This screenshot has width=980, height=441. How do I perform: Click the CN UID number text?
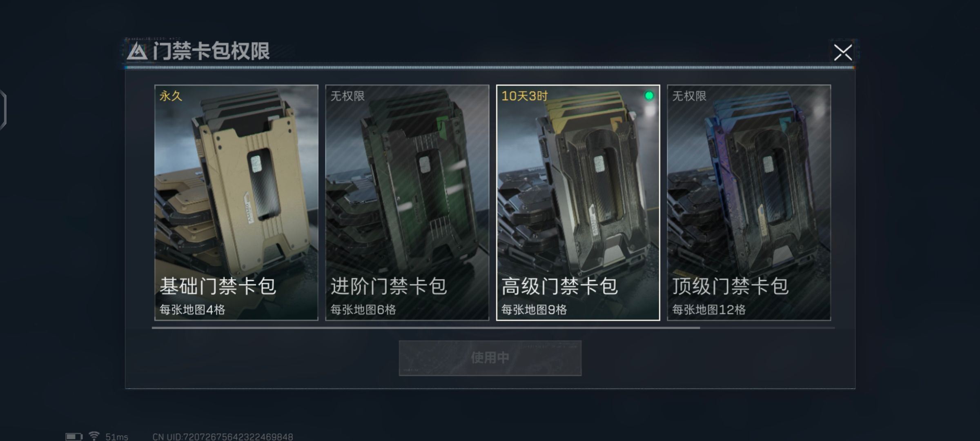tap(223, 437)
